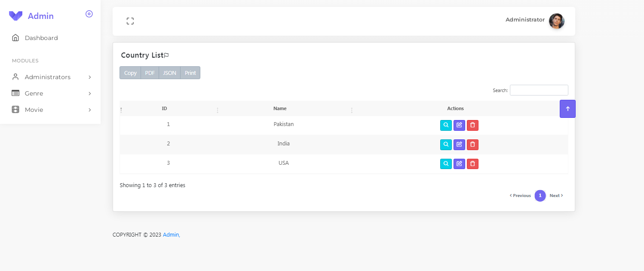Viewport: 644px width, 271px height.
Task: View details of Pakistan record
Action: pos(446,125)
